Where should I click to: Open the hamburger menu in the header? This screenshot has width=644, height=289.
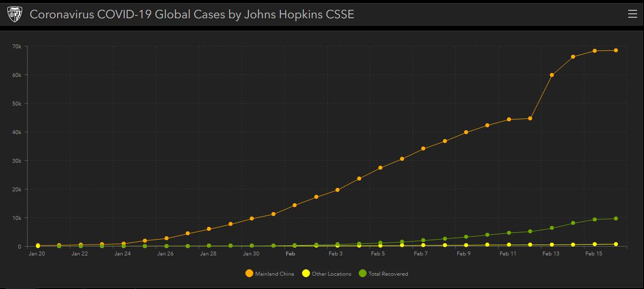tap(633, 14)
